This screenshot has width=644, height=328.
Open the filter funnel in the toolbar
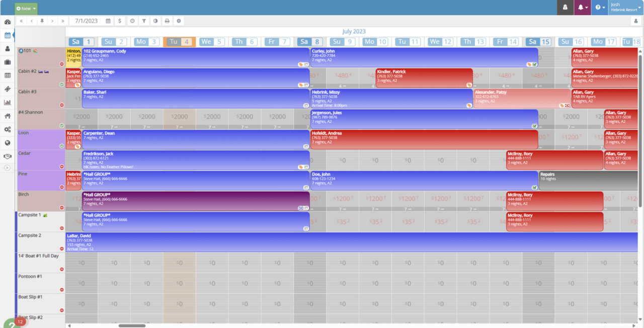(144, 21)
